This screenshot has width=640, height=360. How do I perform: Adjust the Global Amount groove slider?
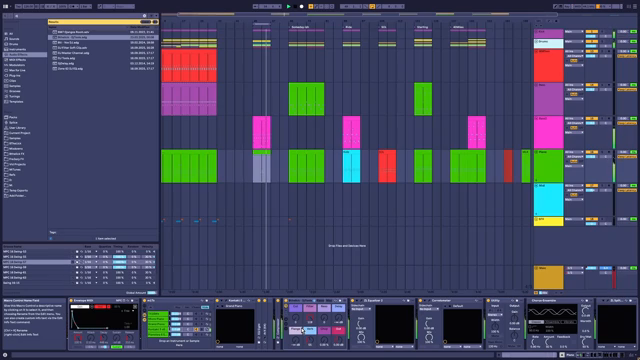tap(152, 293)
